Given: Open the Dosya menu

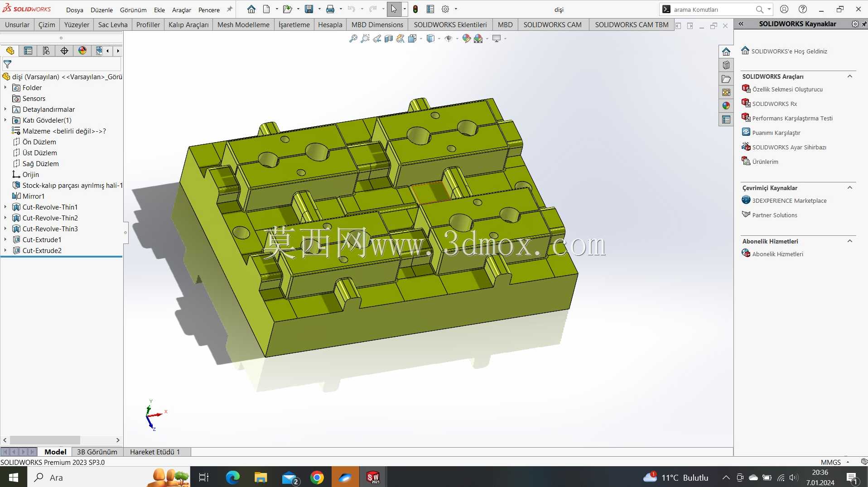Looking at the screenshot, I should pos(75,10).
